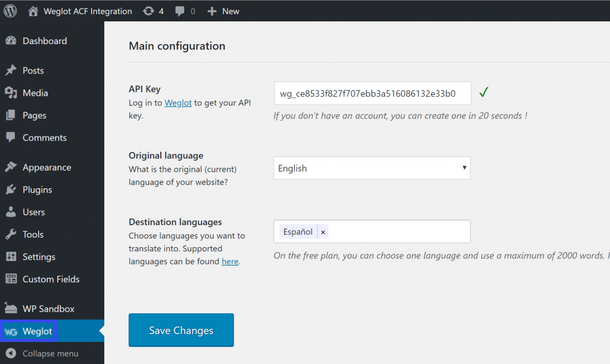Click the 'API Key' label

pos(145,89)
